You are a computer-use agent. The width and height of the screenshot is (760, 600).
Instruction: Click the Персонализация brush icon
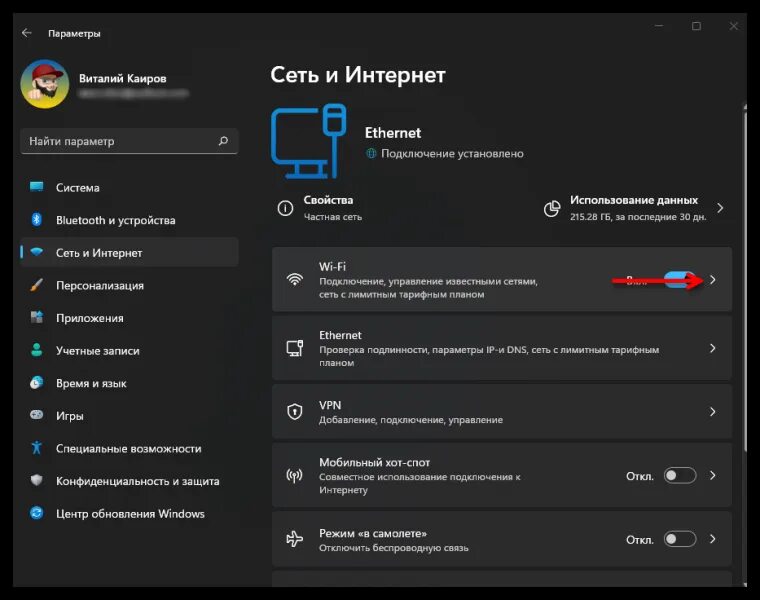[x=36, y=285]
